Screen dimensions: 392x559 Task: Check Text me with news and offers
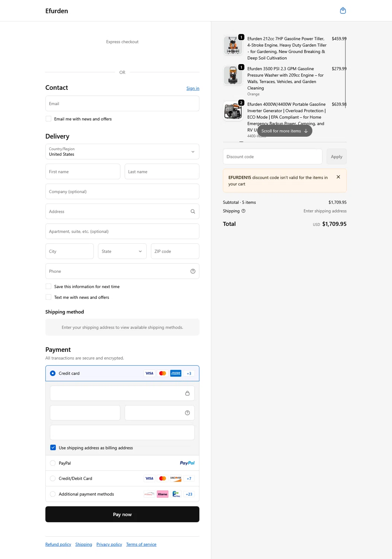pyautogui.click(x=48, y=297)
